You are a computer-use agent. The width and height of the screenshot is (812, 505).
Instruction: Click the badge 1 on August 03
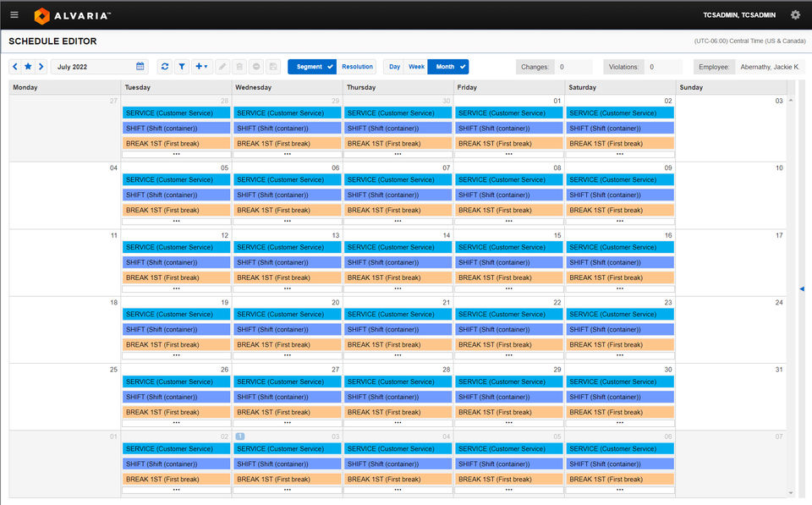[239, 436]
